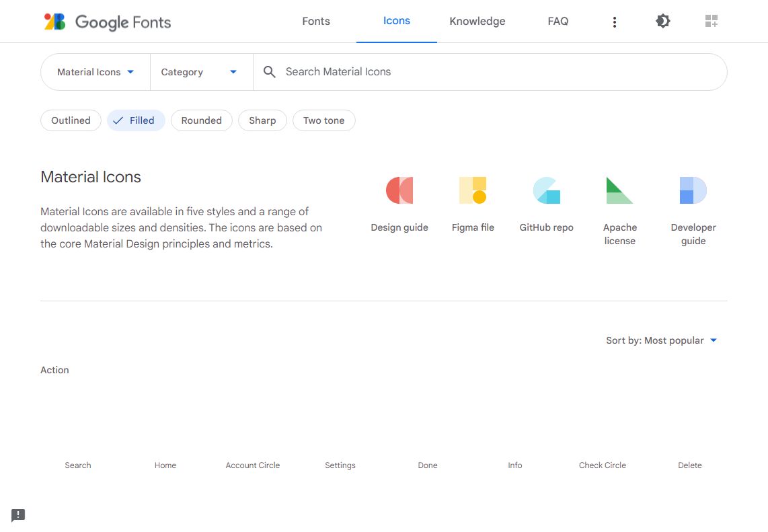
Task: Select the Two tone style chip
Action: [323, 120]
